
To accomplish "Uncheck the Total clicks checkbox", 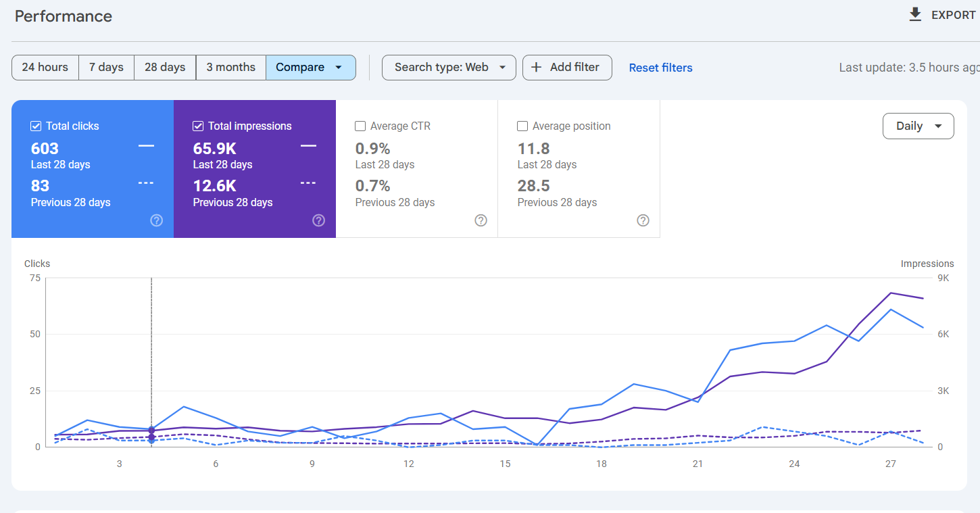I will [x=35, y=126].
